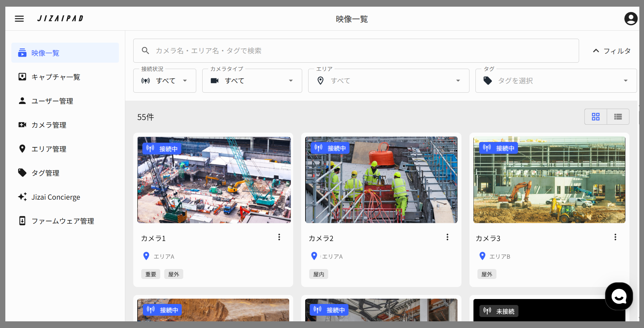This screenshot has width=644, height=328.
Task: Open more options for カメラ3
Action: (615, 237)
